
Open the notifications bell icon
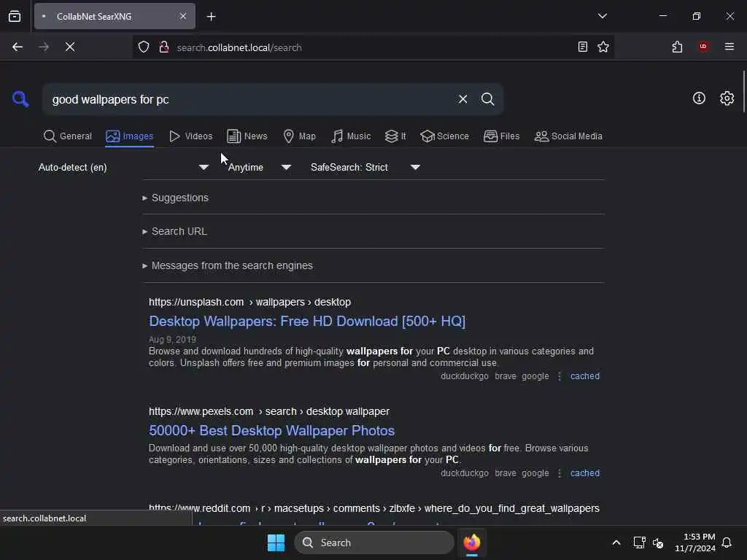(x=727, y=542)
